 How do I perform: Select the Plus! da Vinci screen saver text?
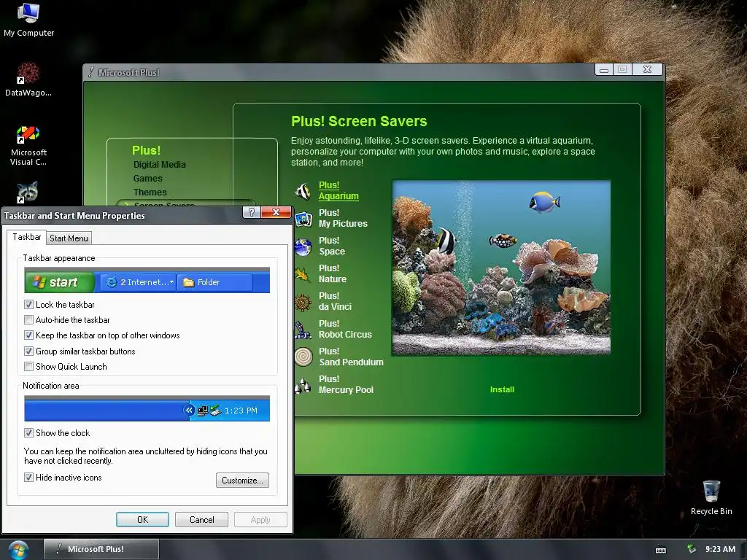336,301
